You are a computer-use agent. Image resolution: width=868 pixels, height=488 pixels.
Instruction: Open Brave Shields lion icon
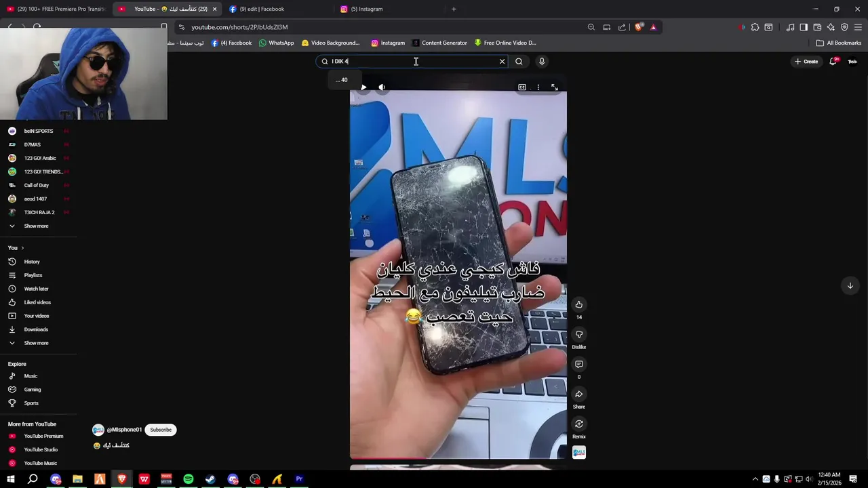(639, 27)
